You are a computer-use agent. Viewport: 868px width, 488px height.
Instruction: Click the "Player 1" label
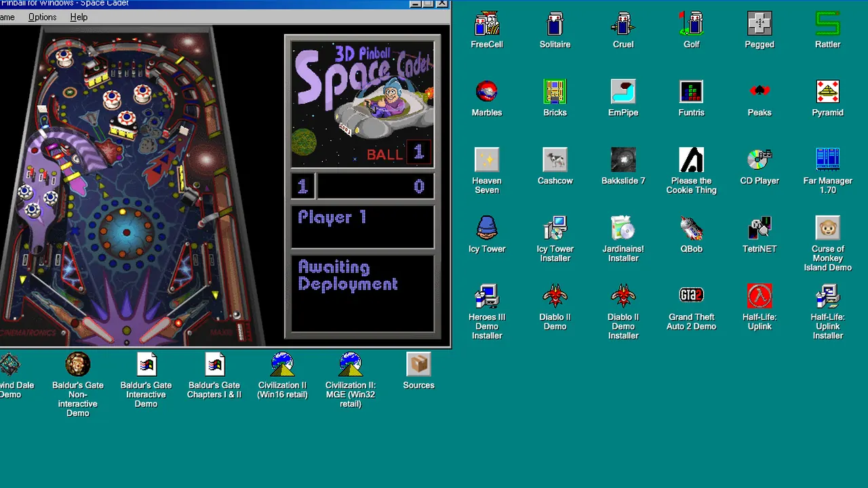(x=332, y=218)
